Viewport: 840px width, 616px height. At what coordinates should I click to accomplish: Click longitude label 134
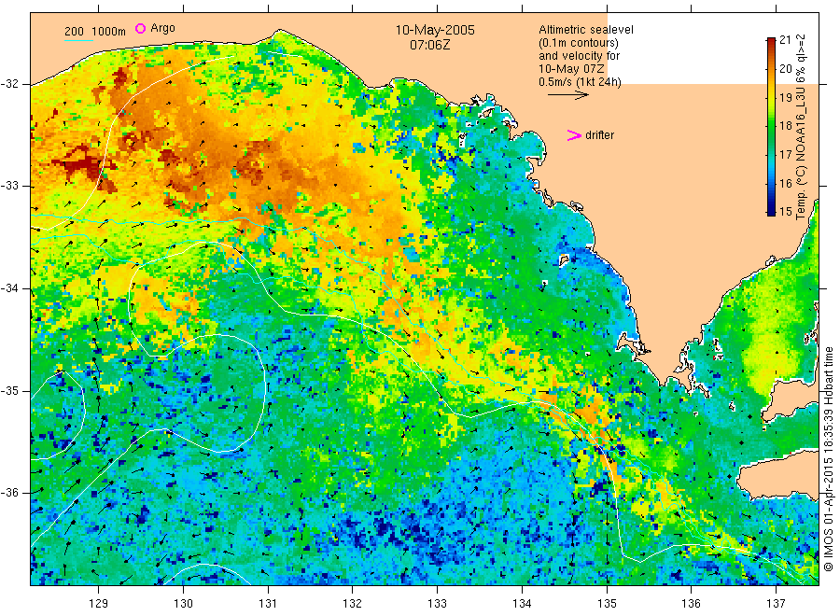522,604
